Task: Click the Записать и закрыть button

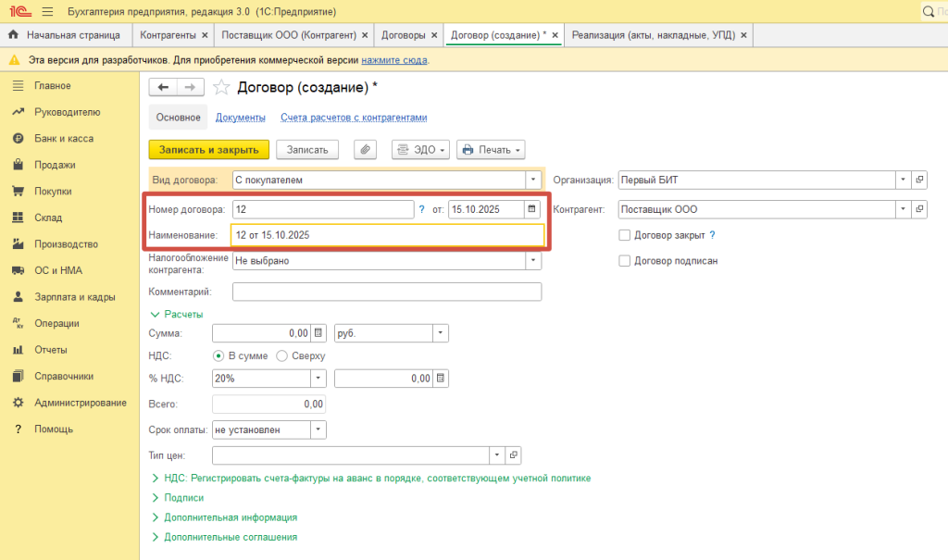Action: [x=208, y=149]
